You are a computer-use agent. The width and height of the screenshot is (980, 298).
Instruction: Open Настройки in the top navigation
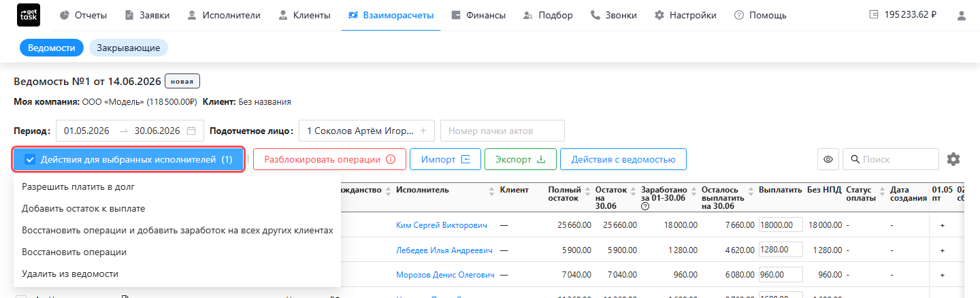point(685,15)
